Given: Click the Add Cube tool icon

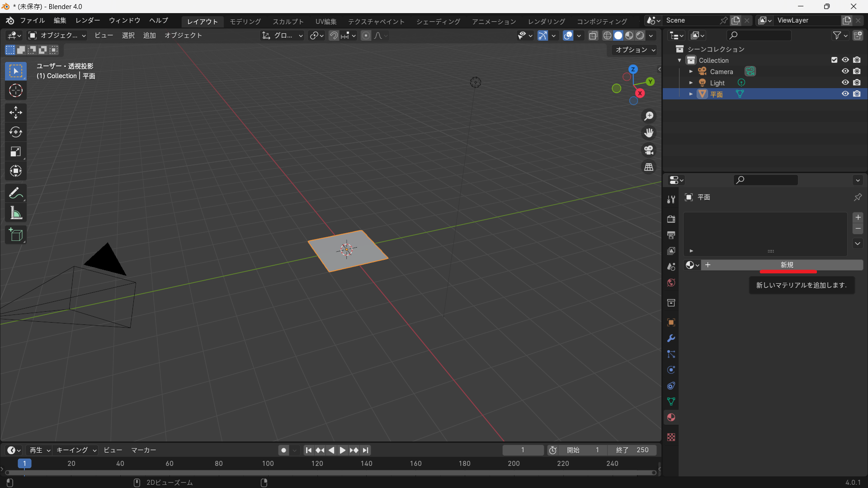Looking at the screenshot, I should (x=16, y=235).
